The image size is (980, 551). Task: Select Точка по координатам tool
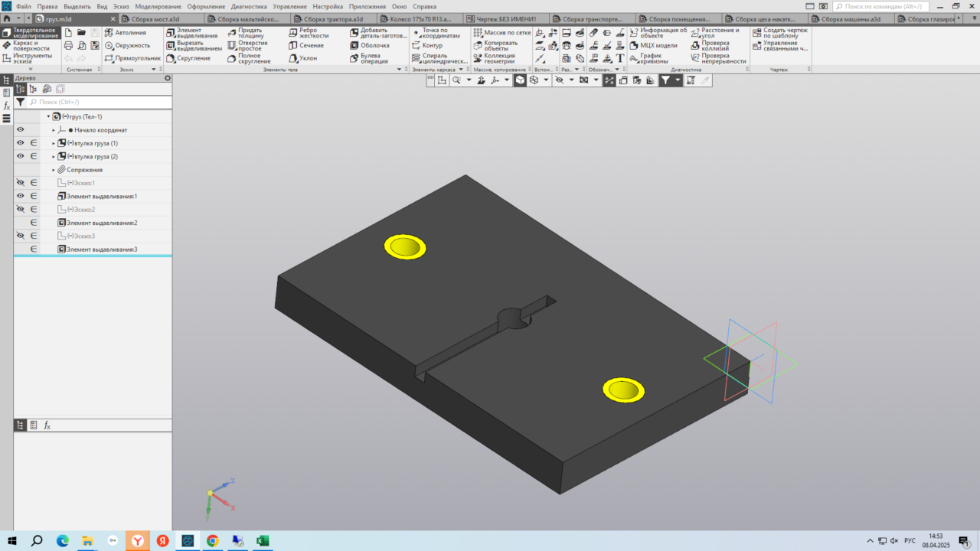pos(436,33)
